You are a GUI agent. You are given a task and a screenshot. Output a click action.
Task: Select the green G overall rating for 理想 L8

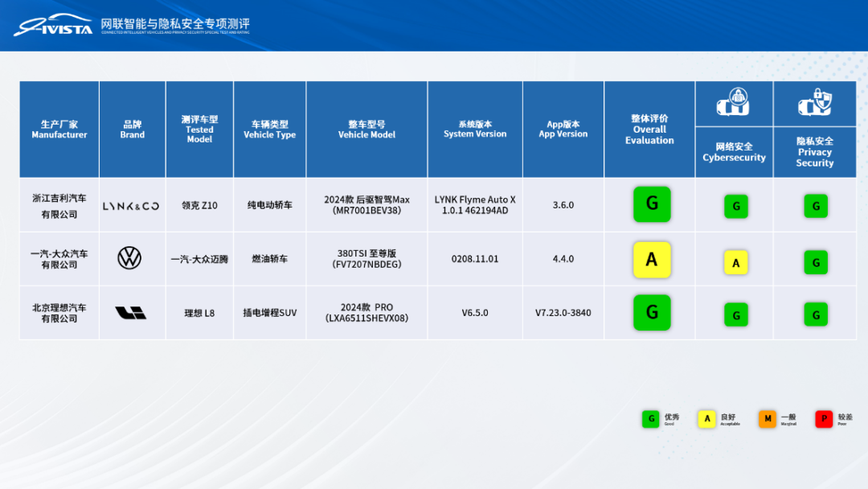pyautogui.click(x=652, y=312)
